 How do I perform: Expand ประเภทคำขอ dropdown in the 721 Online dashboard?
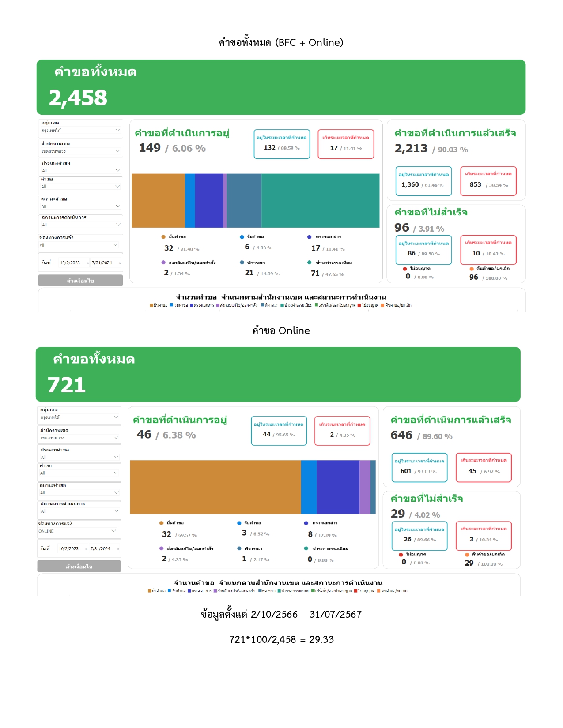116,457
